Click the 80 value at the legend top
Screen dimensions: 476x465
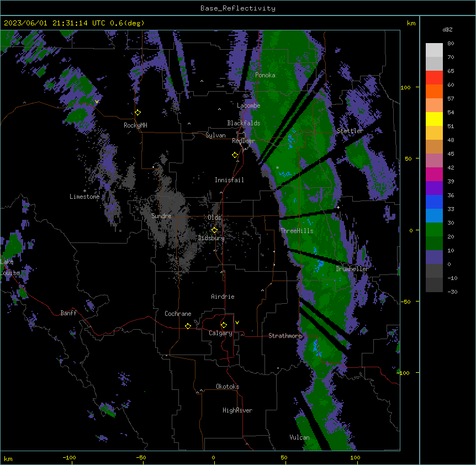pyautogui.click(x=451, y=44)
